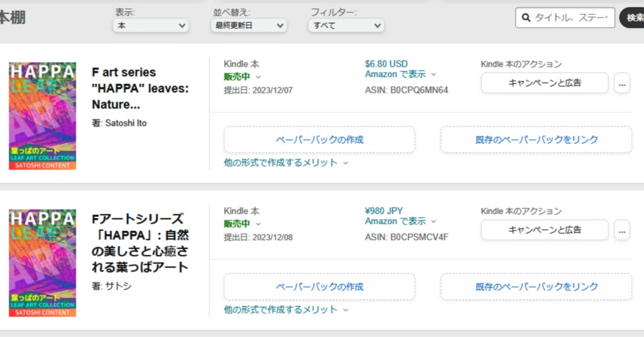Click ペーパーバックの作成 for the Satoshi Ito book
The height and width of the screenshot is (337, 644).
click(319, 140)
